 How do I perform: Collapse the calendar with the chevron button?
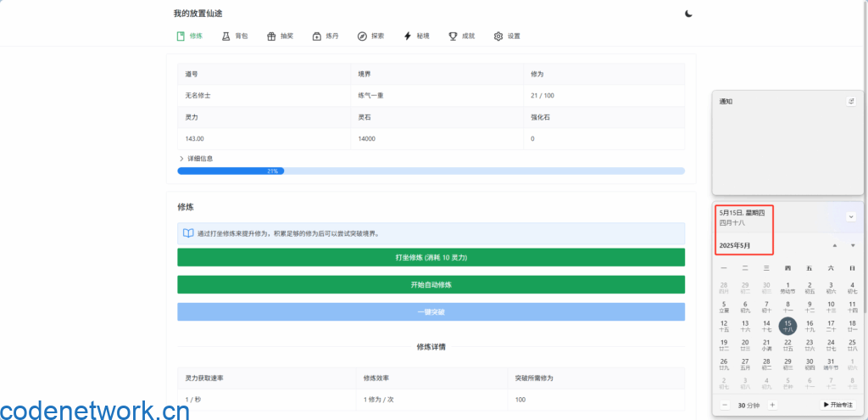pyautogui.click(x=851, y=216)
